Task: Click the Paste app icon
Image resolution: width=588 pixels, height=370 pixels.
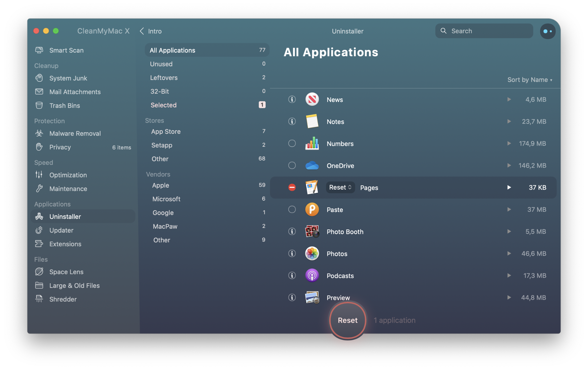Action: point(312,209)
